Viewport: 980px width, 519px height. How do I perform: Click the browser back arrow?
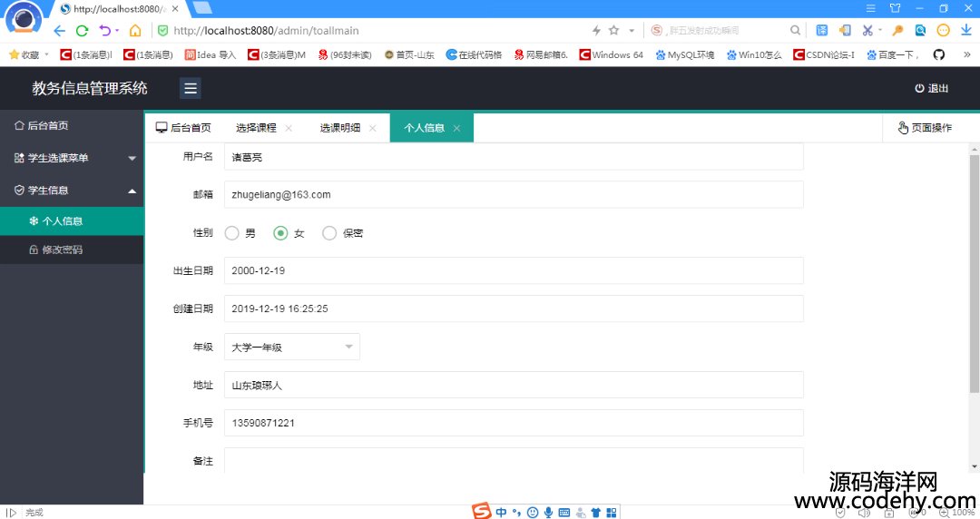(x=59, y=30)
